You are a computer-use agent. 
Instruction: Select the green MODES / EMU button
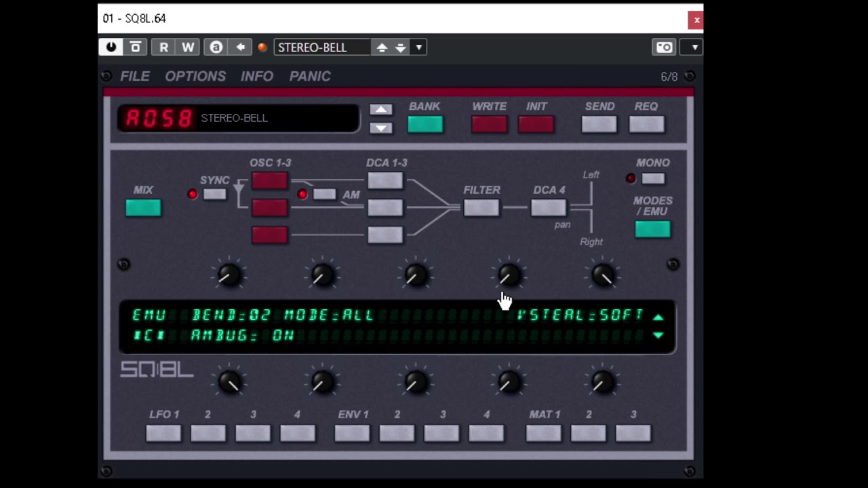[652, 229]
